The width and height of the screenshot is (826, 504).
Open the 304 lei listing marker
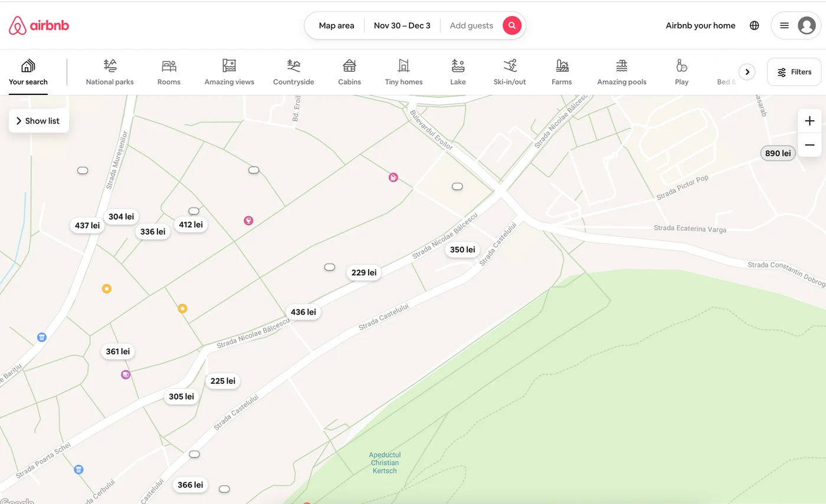pos(121,216)
